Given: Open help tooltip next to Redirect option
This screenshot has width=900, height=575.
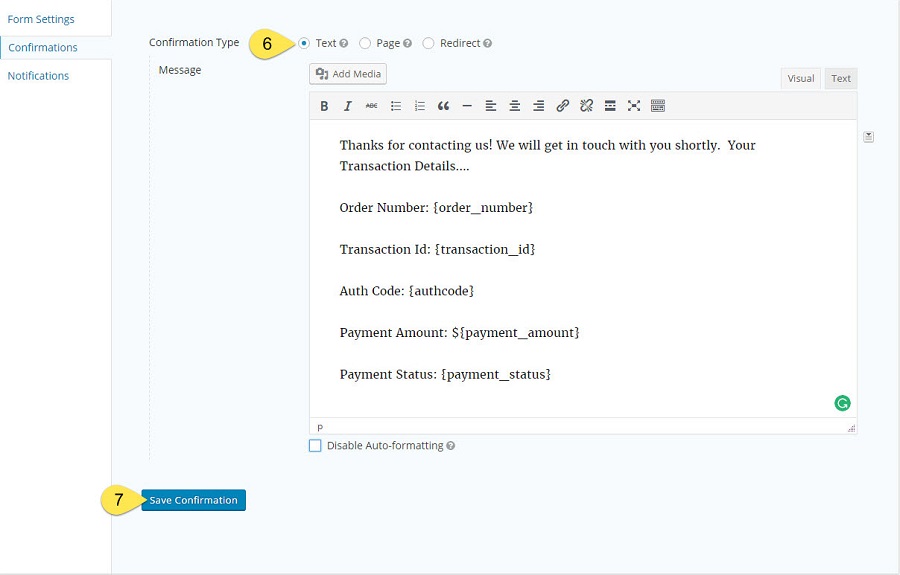Looking at the screenshot, I should coord(487,43).
